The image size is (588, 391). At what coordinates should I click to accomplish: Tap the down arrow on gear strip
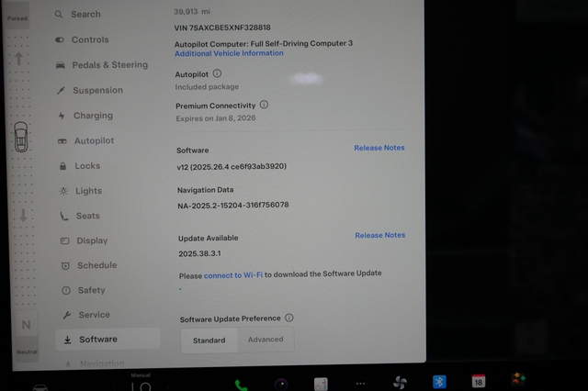[23, 216]
